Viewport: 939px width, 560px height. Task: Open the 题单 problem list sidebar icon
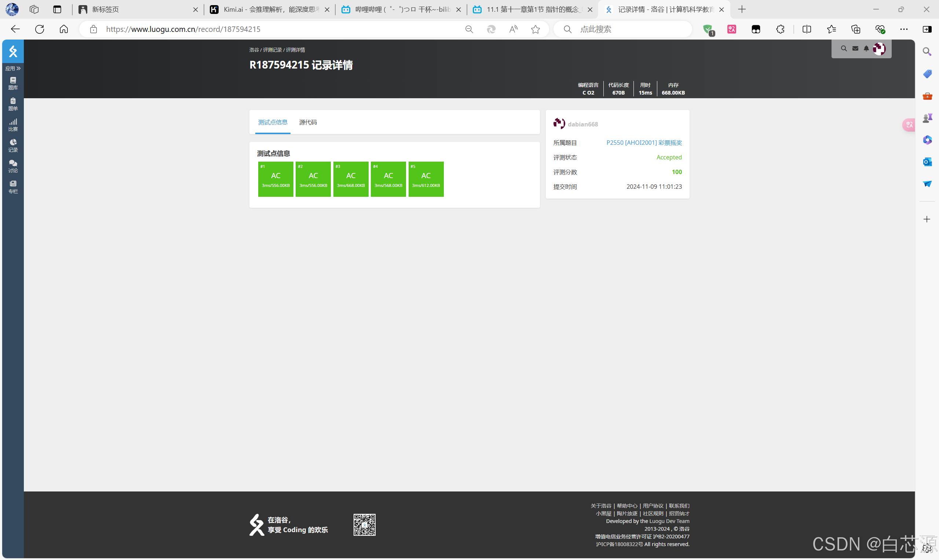click(13, 104)
